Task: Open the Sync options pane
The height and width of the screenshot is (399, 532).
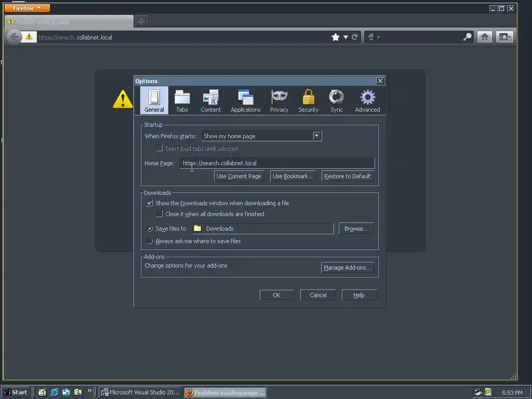Action: pyautogui.click(x=336, y=100)
